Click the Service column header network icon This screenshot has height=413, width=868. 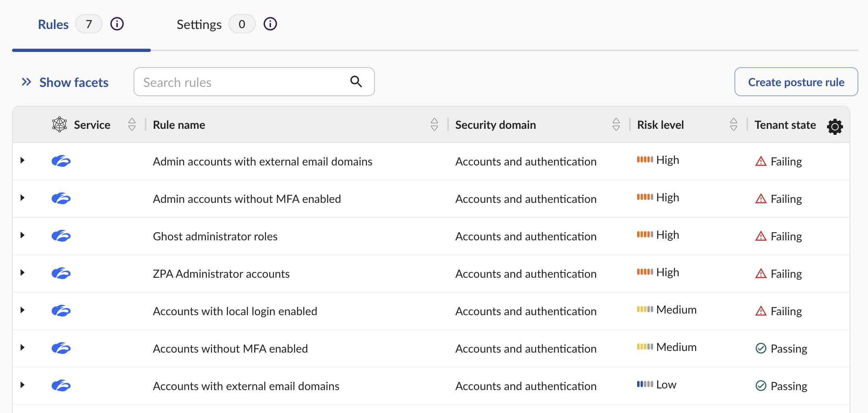coord(60,125)
